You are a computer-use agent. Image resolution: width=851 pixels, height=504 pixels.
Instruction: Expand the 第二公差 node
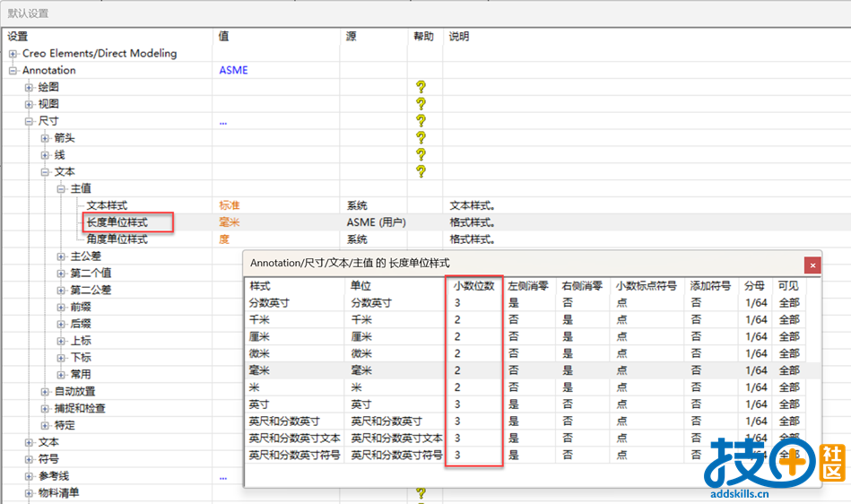61,291
